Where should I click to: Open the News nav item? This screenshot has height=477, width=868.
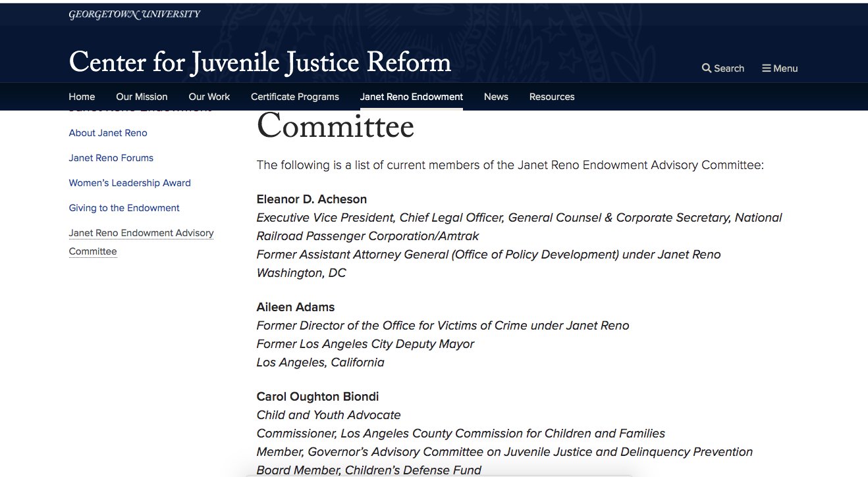496,97
